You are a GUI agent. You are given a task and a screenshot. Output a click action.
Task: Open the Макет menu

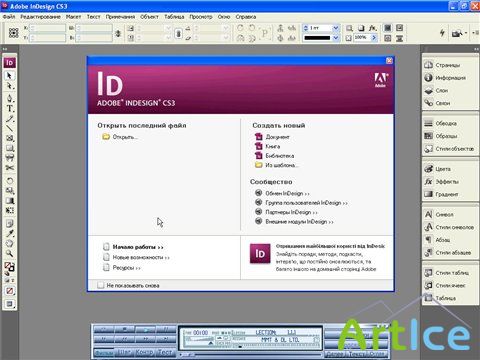[x=73, y=17]
